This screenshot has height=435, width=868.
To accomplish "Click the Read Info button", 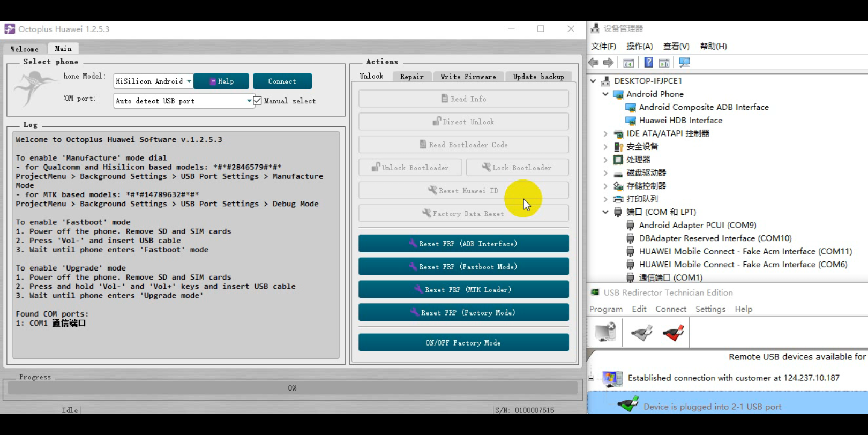I will (x=463, y=99).
